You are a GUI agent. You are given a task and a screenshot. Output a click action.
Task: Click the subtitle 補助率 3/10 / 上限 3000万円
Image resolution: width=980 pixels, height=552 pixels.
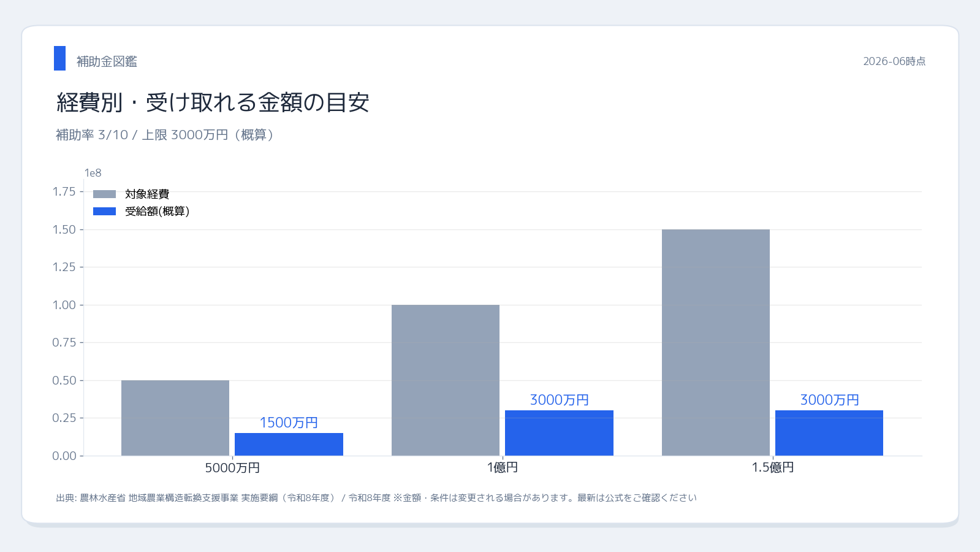[164, 135]
